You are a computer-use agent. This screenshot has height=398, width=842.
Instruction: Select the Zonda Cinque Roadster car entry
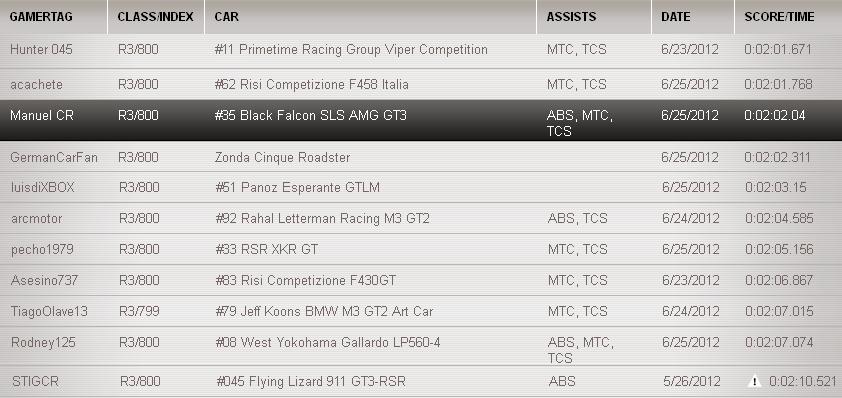pyautogui.click(x=282, y=157)
